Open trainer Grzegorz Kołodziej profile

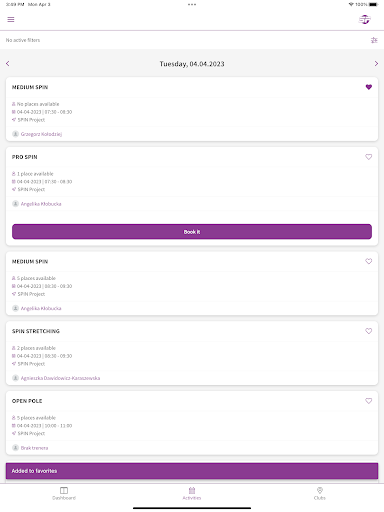[x=41, y=134]
